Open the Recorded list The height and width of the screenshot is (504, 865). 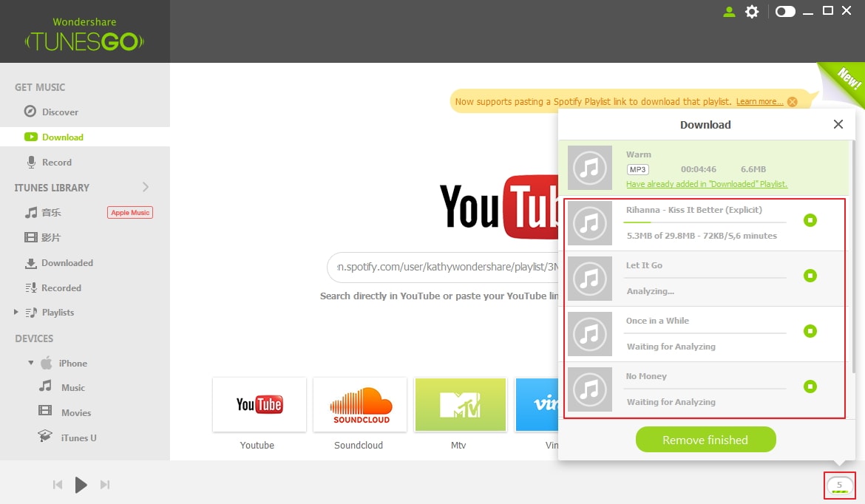[53, 288]
